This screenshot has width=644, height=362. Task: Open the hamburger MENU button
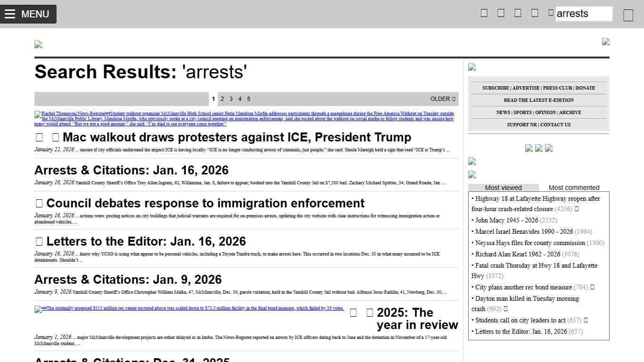tap(28, 14)
